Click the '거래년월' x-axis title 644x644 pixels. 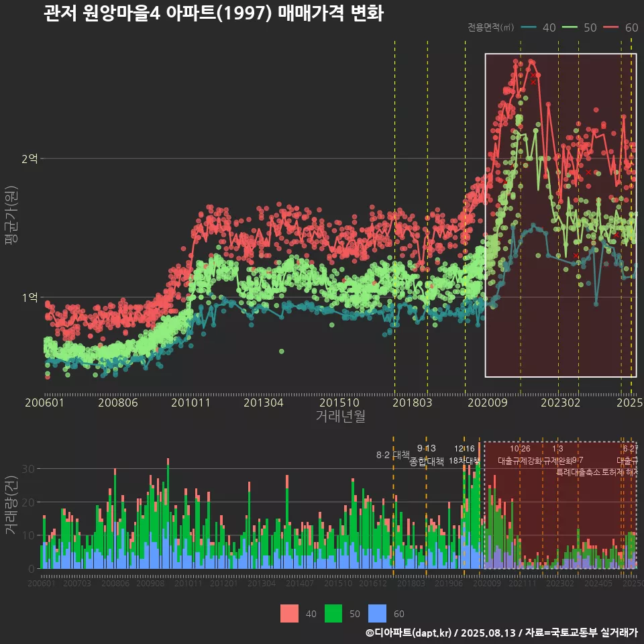pyautogui.click(x=341, y=416)
